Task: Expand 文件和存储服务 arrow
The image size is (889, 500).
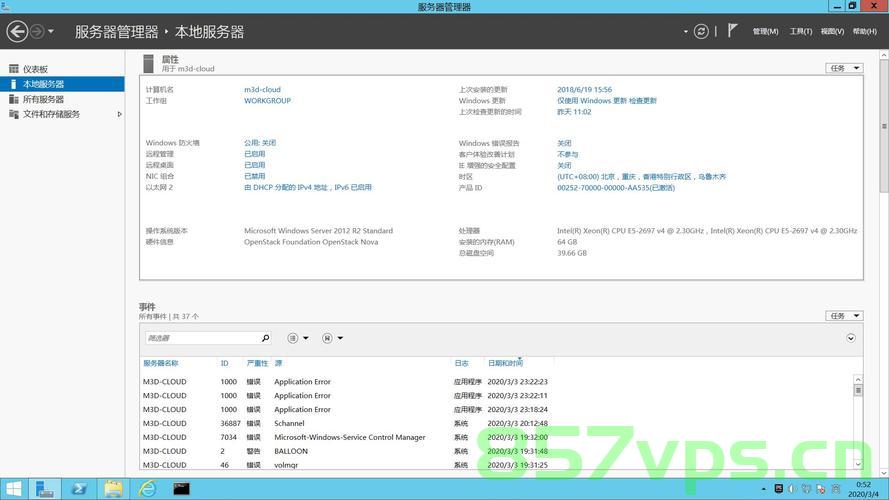Action: tap(119, 114)
